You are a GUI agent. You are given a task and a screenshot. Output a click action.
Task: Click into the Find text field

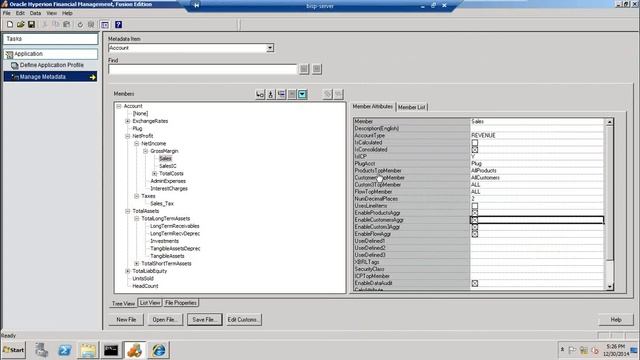coord(202,69)
